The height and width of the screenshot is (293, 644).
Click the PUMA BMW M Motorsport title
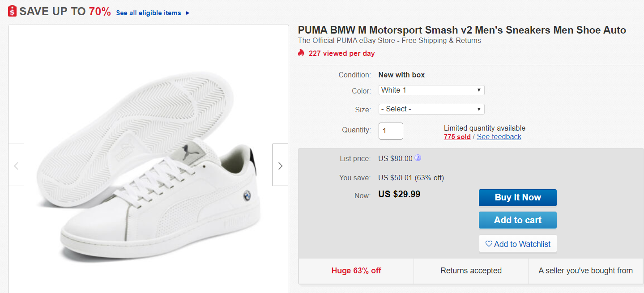(x=462, y=30)
